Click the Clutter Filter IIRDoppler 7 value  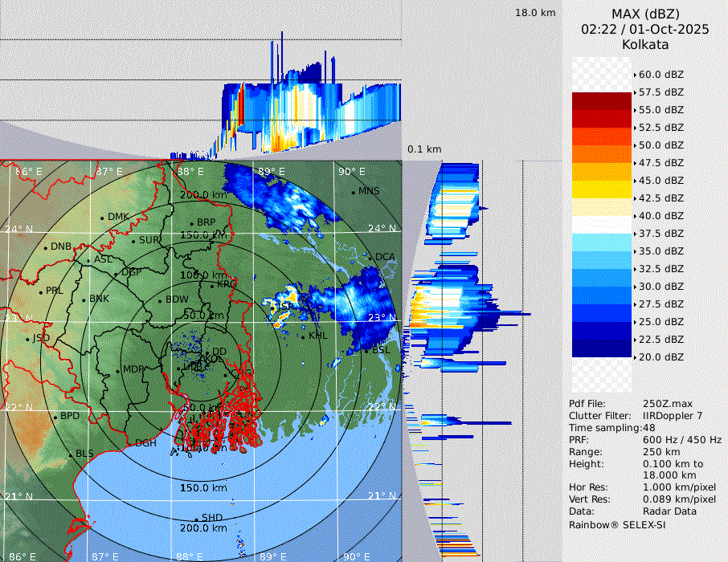673,416
